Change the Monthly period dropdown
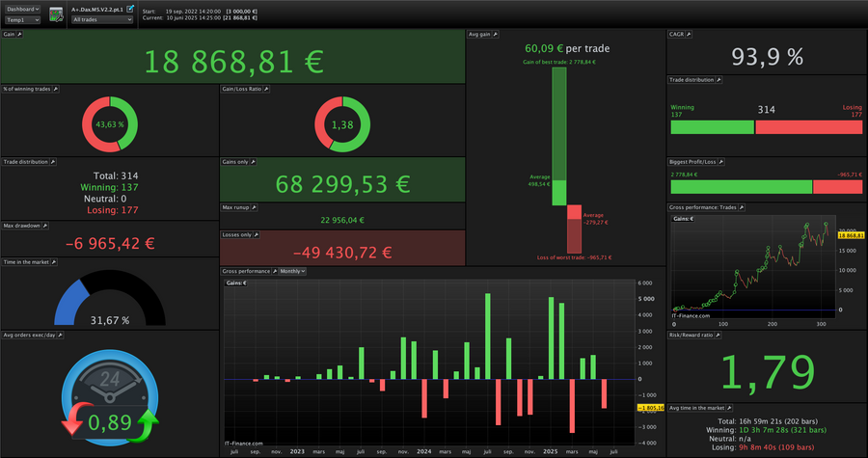 click(x=292, y=272)
